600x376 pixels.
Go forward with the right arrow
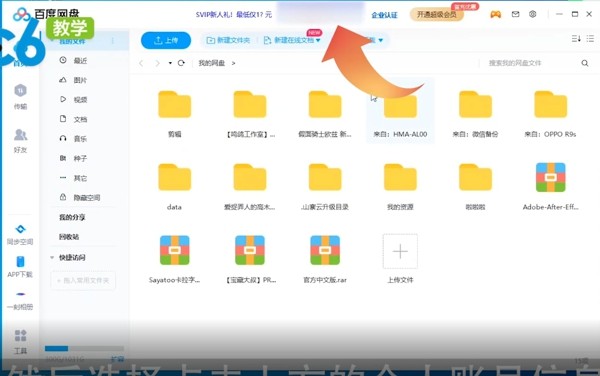(157, 63)
